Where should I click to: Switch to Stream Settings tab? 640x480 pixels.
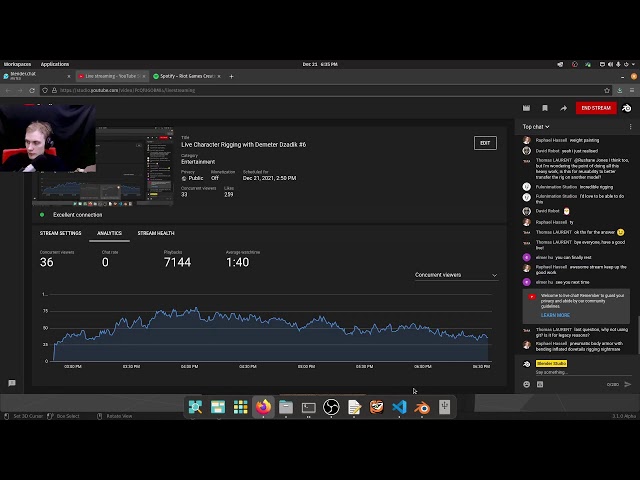point(60,233)
